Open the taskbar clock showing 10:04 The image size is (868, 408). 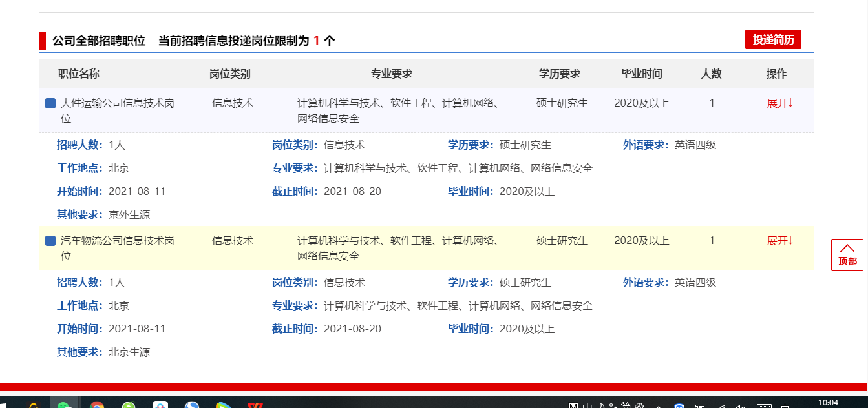pyautogui.click(x=828, y=403)
